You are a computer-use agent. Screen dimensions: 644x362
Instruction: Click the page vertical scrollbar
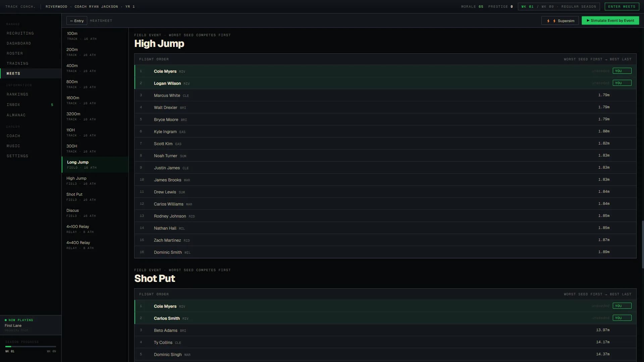point(643,244)
